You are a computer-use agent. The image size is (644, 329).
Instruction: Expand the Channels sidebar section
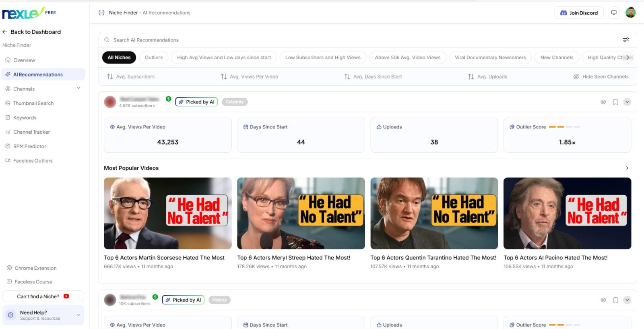[x=78, y=88]
